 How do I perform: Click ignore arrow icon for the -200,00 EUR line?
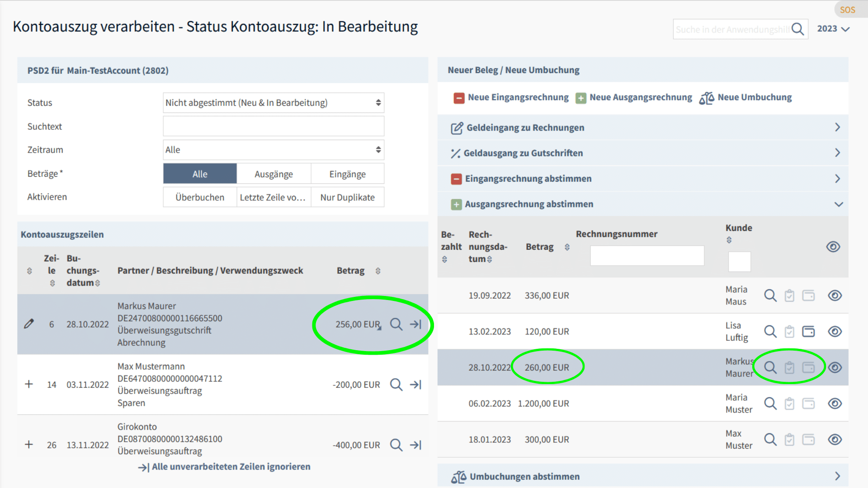click(415, 385)
